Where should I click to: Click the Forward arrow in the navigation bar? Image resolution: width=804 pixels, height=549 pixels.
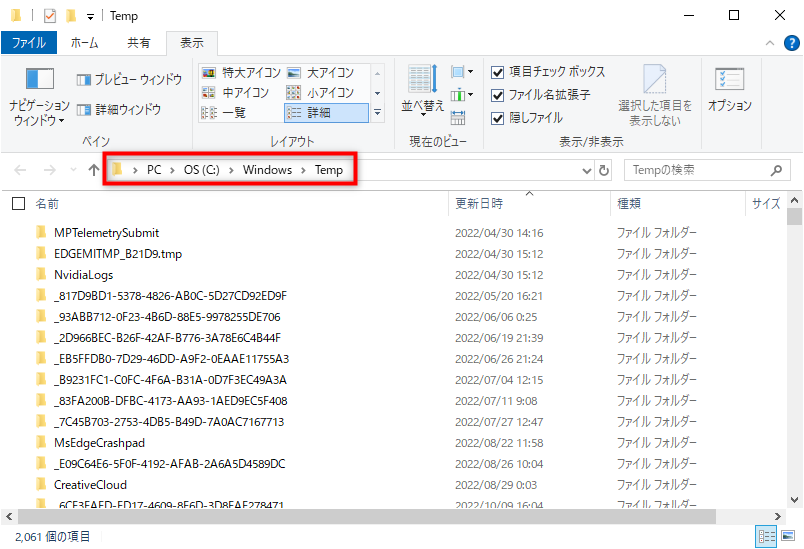[50, 170]
